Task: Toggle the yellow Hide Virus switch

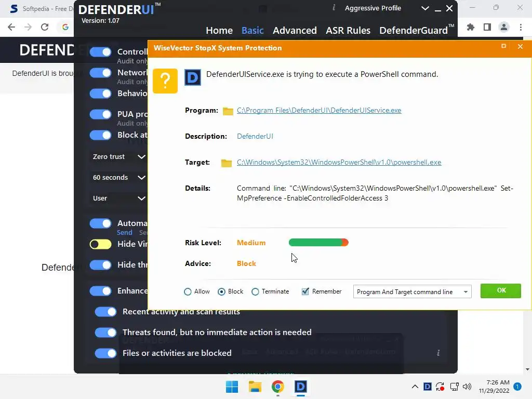Action: pos(100,244)
